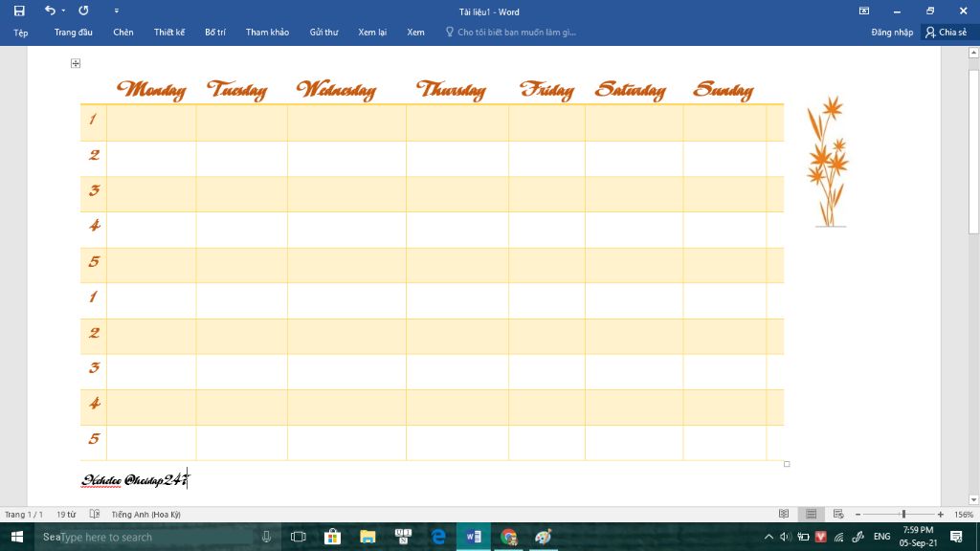Open the Tham khảo tab
The width and height of the screenshot is (980, 551).
(268, 33)
